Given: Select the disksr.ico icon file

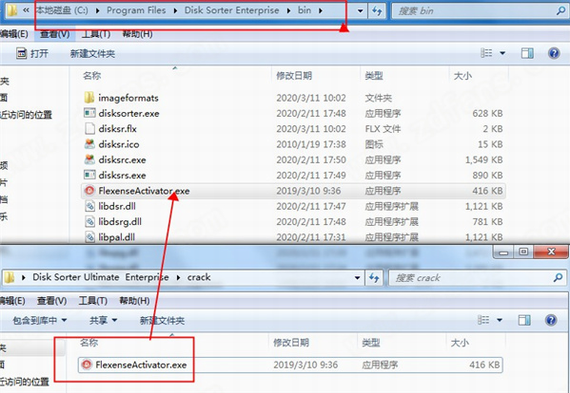Looking at the screenshot, I should [89, 144].
